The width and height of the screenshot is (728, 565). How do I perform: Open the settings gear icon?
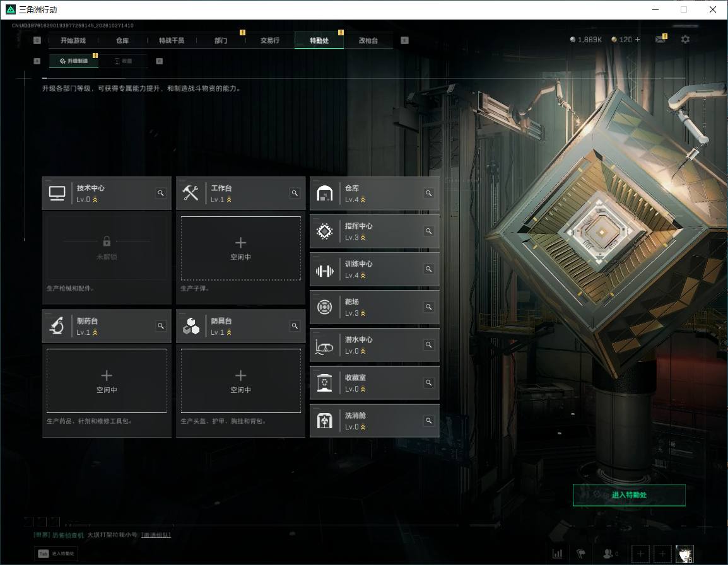pos(685,40)
